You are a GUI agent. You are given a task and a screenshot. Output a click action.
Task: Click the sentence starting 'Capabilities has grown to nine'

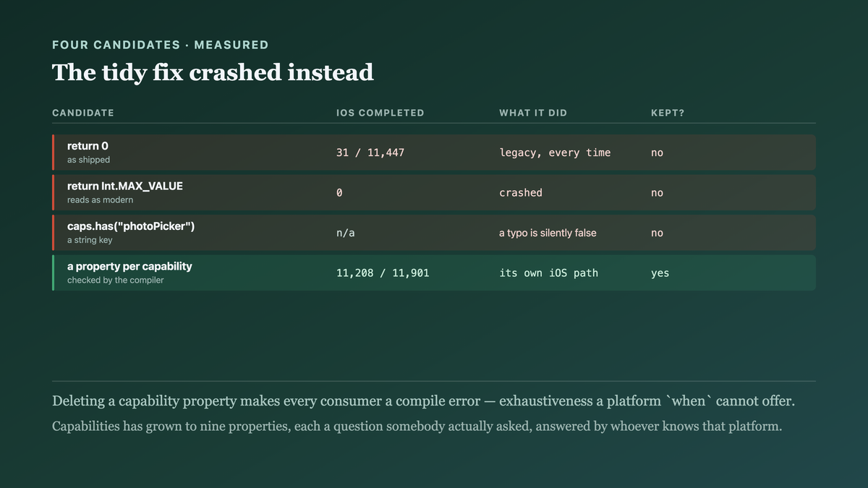417,427
